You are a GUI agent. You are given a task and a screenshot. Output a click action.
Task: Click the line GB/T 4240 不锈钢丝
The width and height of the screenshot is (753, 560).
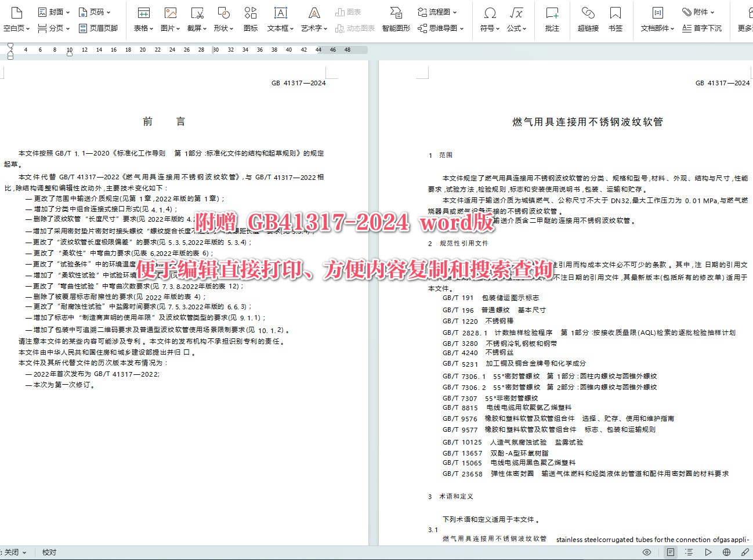coord(478,352)
